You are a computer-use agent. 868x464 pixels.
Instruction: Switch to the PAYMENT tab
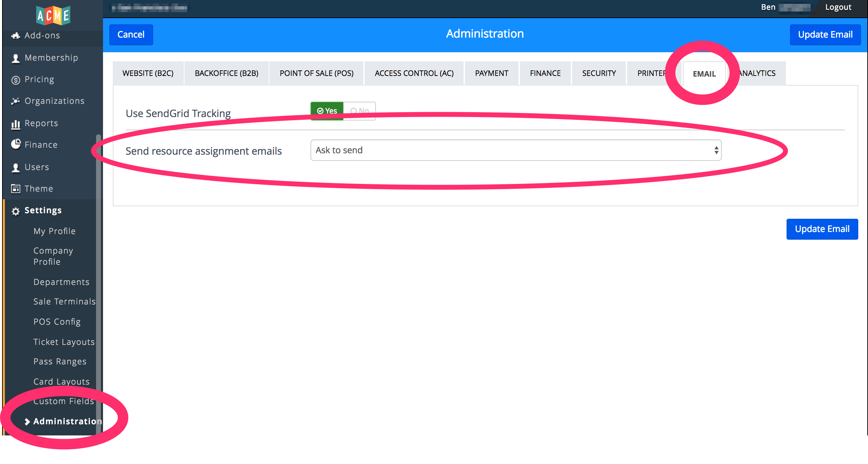[491, 74]
